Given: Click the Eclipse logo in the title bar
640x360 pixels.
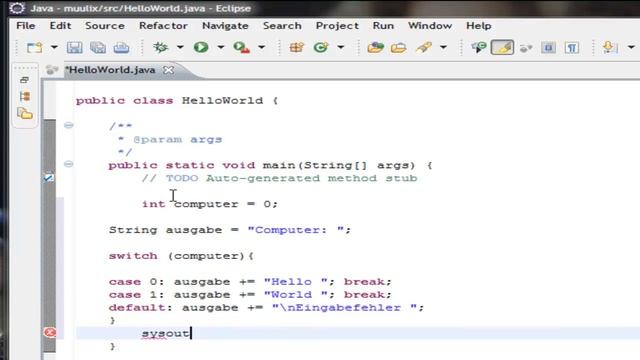Looking at the screenshot, I should pyautogui.click(x=17, y=8).
